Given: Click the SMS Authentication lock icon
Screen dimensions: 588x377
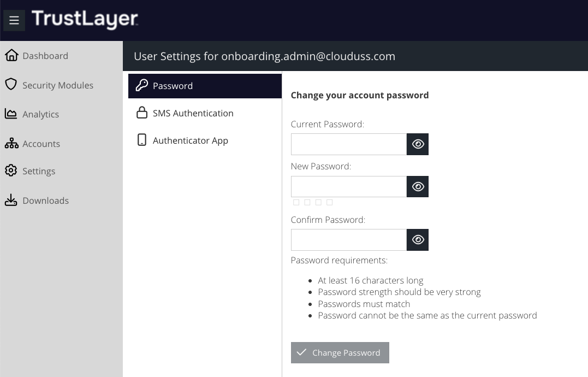Looking at the screenshot, I should (142, 113).
